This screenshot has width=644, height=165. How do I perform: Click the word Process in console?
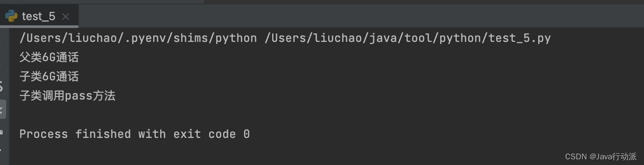(43, 134)
